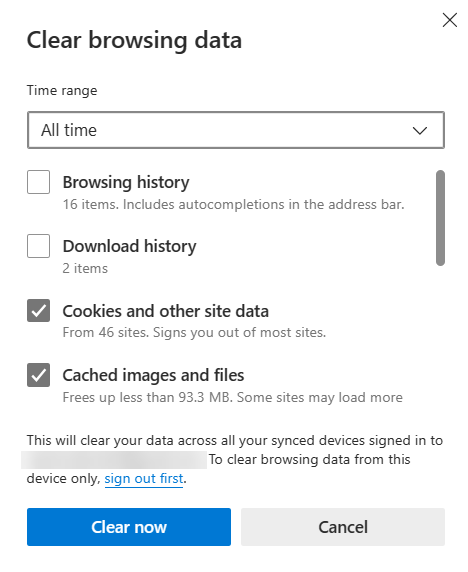Click the 16 items autocompletions description
The image size is (468, 572).
pos(233,205)
